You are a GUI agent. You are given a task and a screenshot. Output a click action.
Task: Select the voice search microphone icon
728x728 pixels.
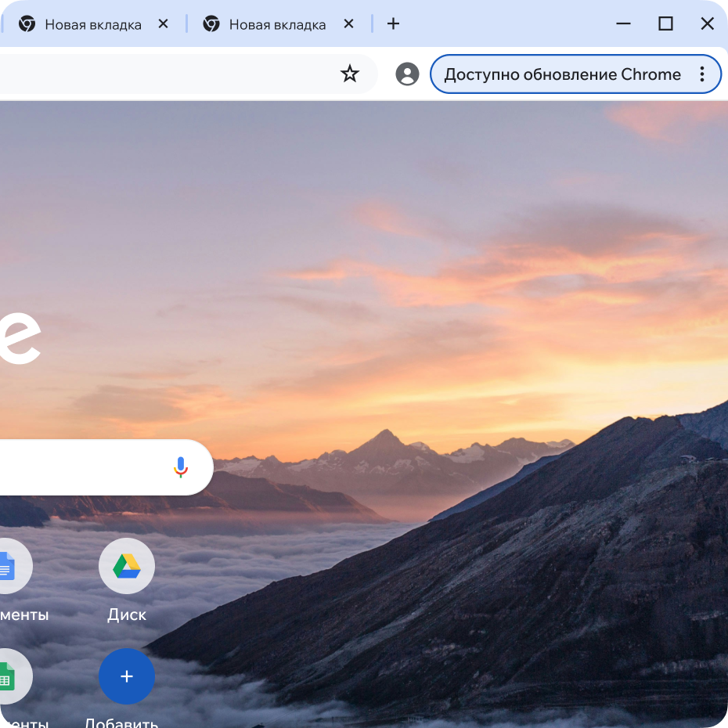pyautogui.click(x=180, y=467)
